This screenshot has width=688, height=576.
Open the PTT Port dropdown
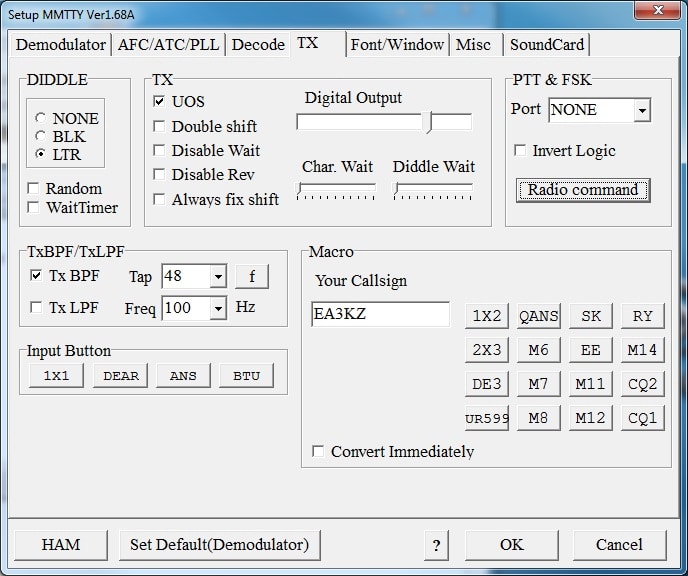(x=642, y=110)
